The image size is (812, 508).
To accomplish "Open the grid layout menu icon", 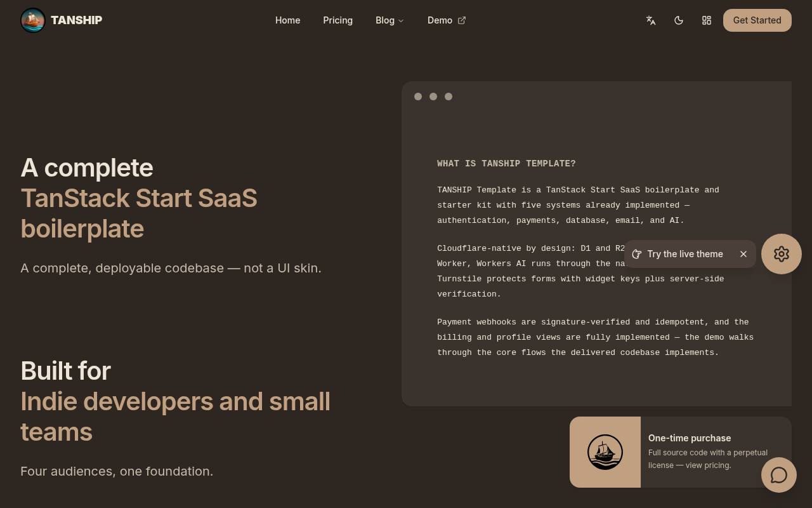I will click(707, 20).
